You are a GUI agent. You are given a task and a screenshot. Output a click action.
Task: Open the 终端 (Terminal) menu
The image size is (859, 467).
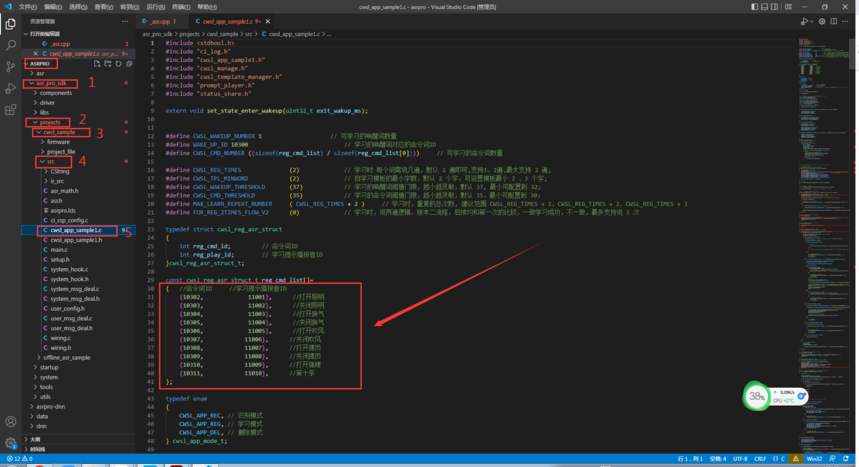(181, 7)
